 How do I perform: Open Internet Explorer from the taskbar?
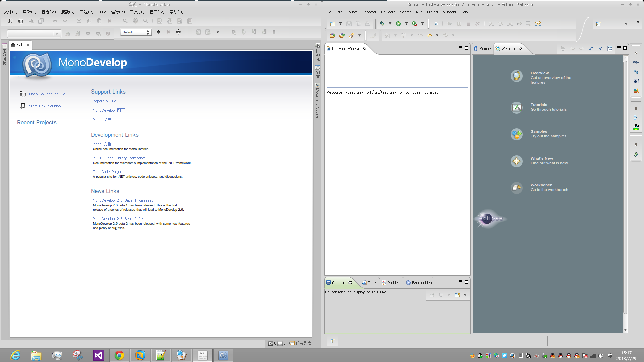[x=15, y=355]
